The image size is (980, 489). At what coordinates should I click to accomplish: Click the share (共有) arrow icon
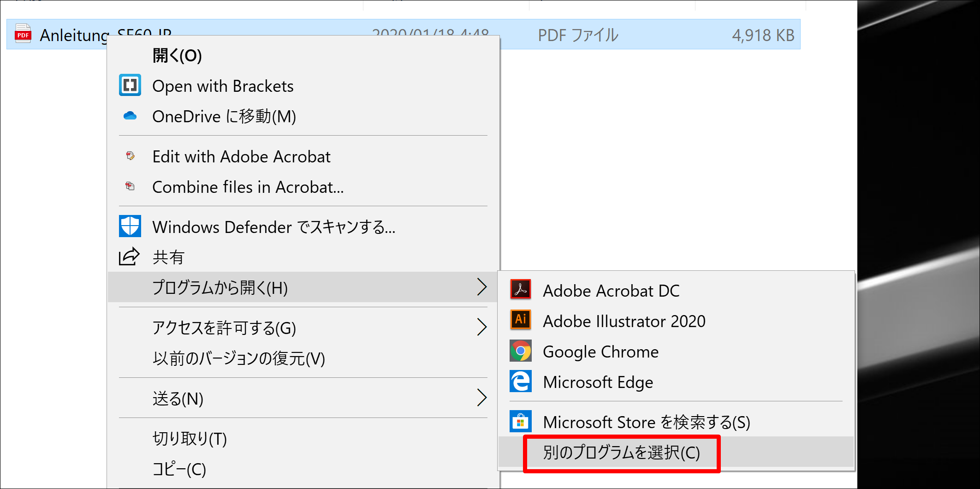pyautogui.click(x=129, y=256)
